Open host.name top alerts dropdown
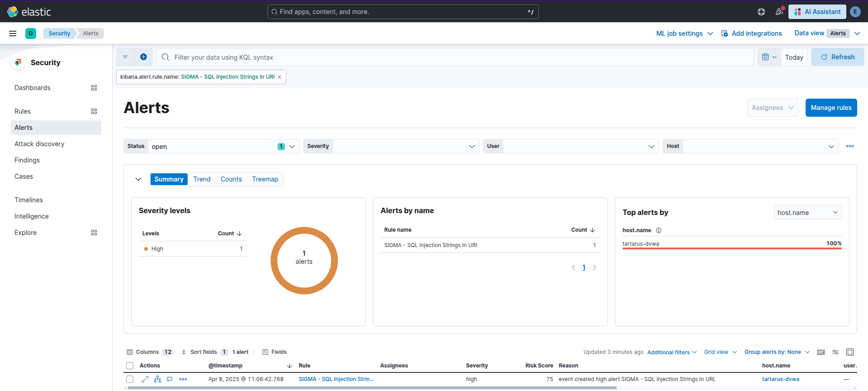Viewport: 868px width, 391px height. tap(807, 213)
